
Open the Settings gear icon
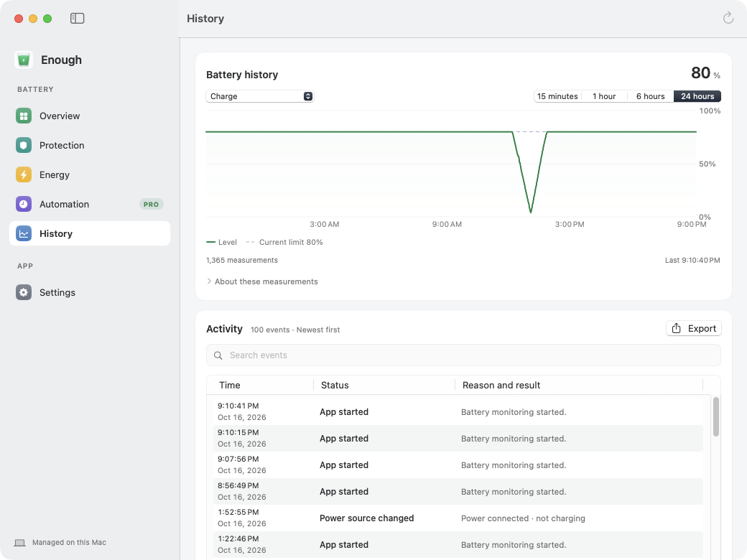click(23, 292)
